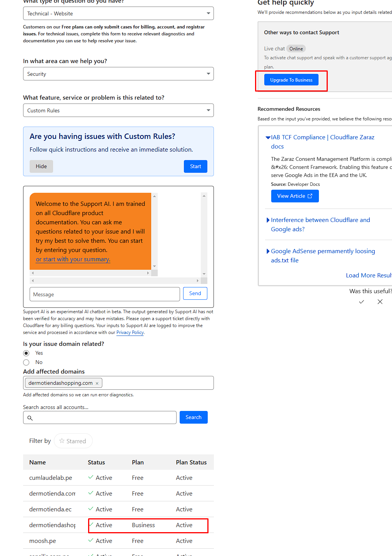Click the Plan column header
The image size is (392, 556).
(x=138, y=462)
